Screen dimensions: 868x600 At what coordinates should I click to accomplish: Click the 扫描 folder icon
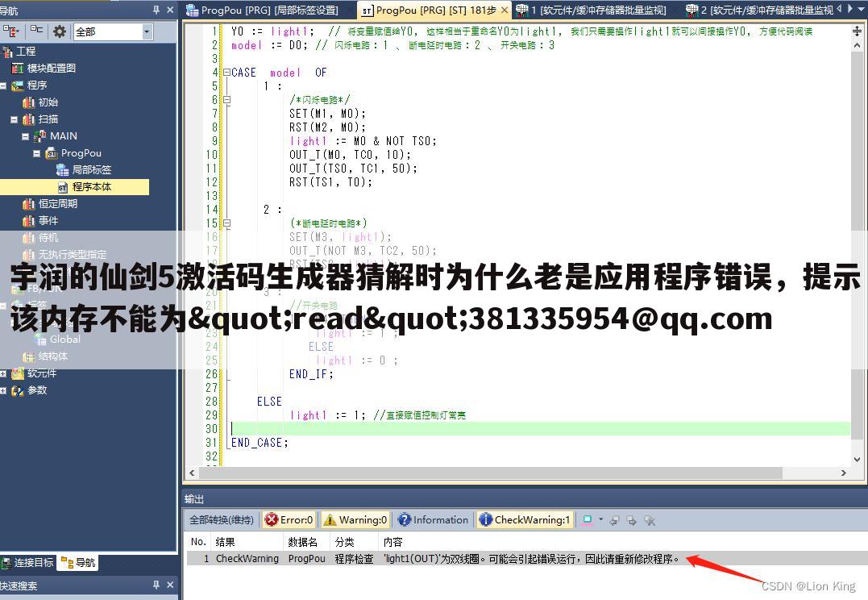point(29,119)
